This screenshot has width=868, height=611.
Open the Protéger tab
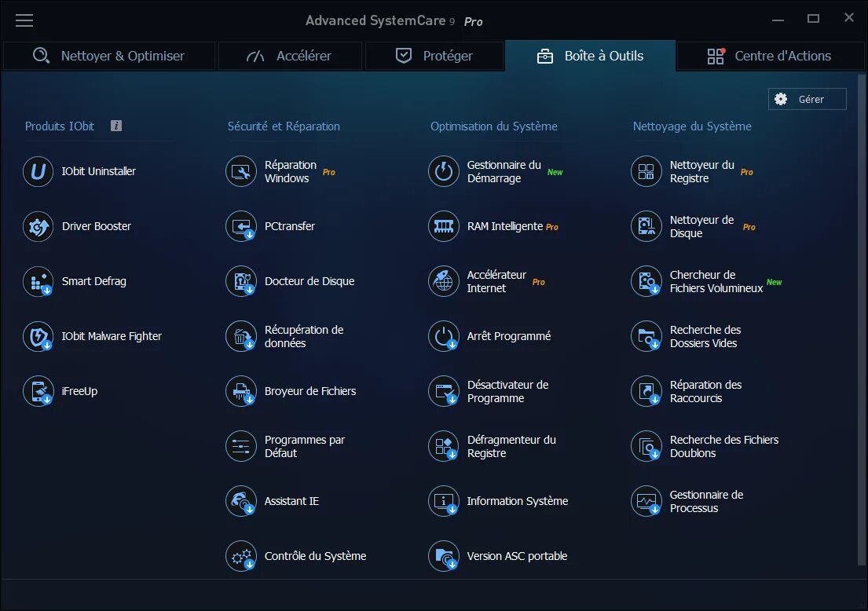[x=434, y=56]
